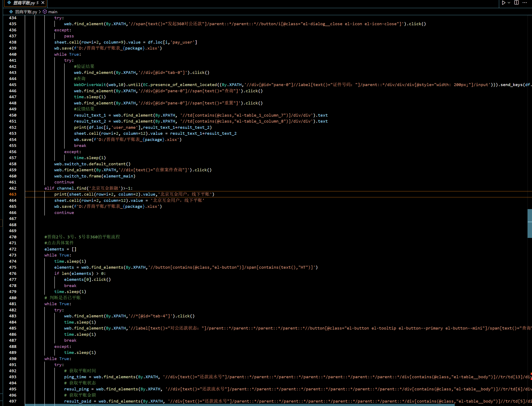532x406 pixels.
Task: Click the Python icon on the editor tab
Action: [x=9, y=3]
